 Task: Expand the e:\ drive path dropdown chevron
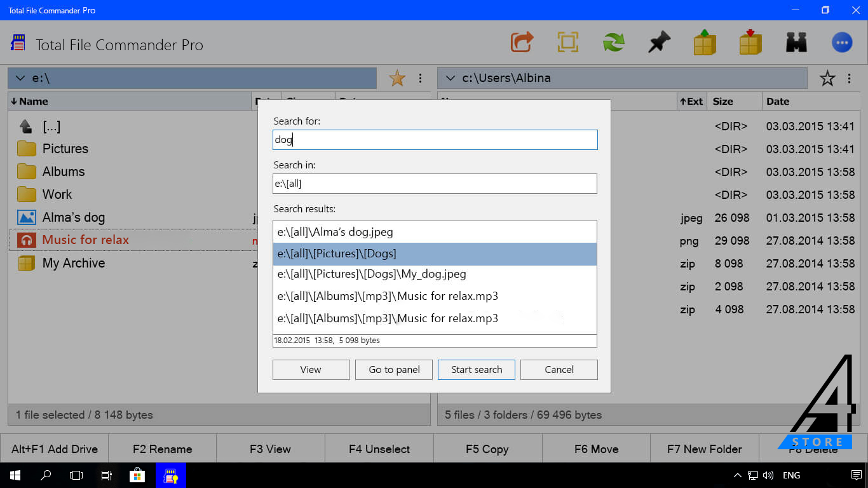[20, 78]
